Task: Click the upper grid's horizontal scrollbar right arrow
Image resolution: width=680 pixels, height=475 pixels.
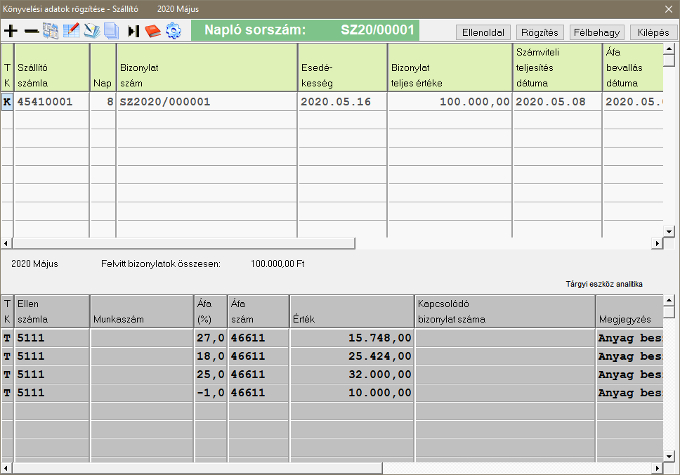Action: point(656,243)
